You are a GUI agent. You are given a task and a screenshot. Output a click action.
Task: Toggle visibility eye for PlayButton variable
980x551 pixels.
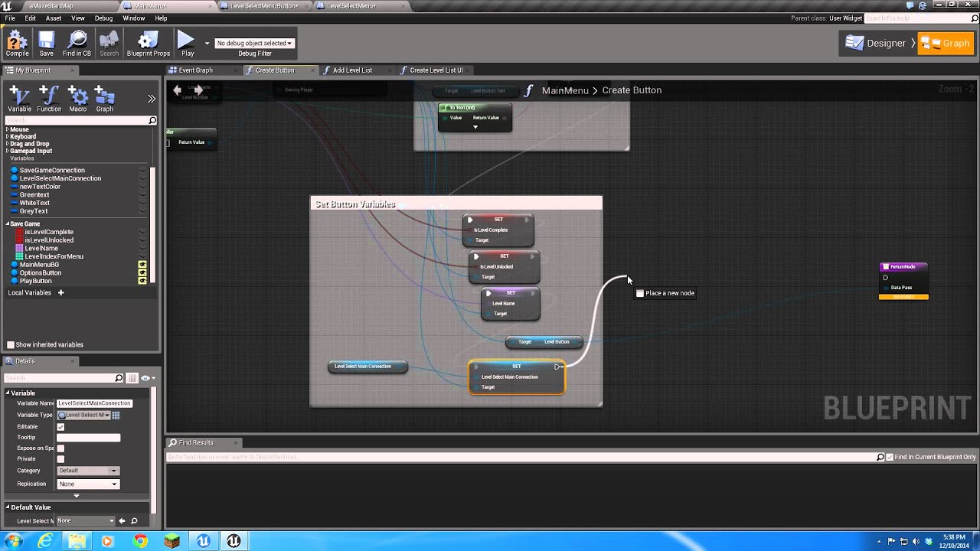(x=142, y=281)
